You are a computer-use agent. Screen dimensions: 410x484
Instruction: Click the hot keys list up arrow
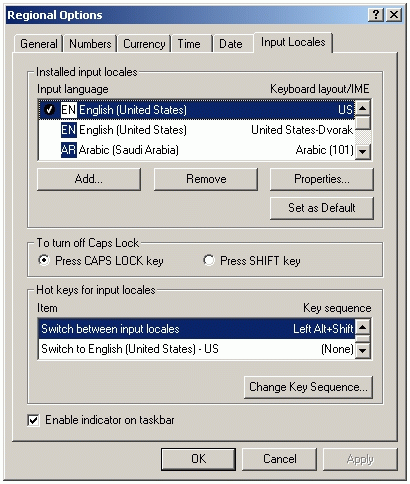tap(363, 327)
